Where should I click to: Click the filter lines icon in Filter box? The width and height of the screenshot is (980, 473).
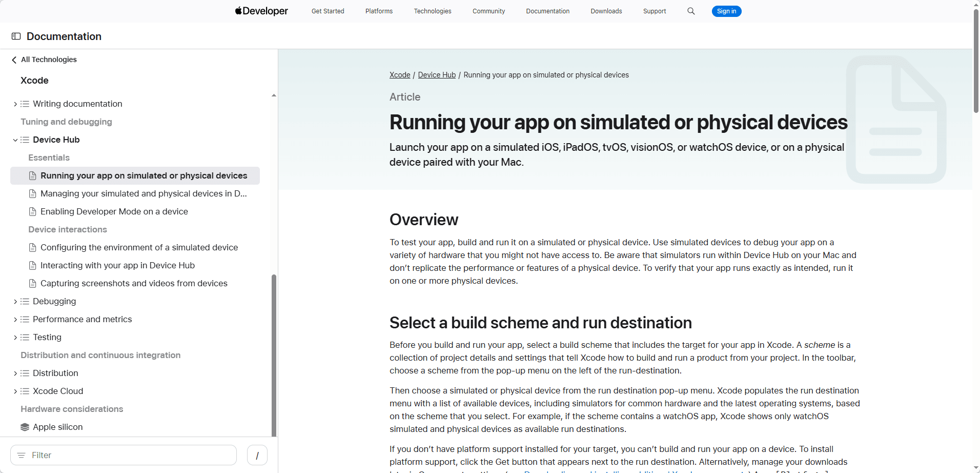click(x=22, y=455)
